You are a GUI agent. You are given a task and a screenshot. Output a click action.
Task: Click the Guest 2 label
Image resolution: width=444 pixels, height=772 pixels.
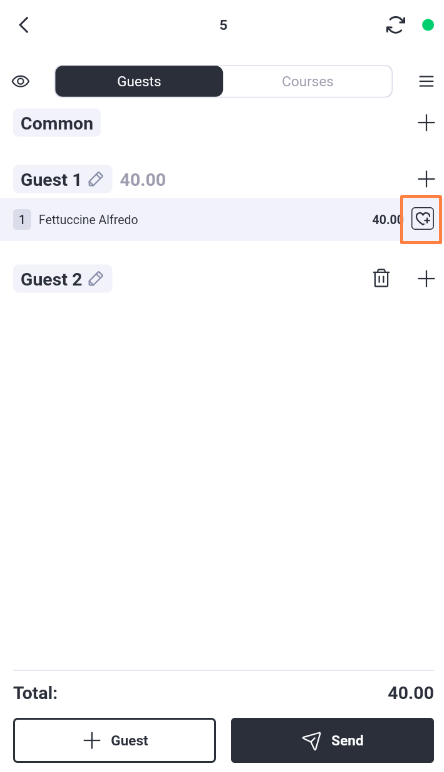coord(51,279)
